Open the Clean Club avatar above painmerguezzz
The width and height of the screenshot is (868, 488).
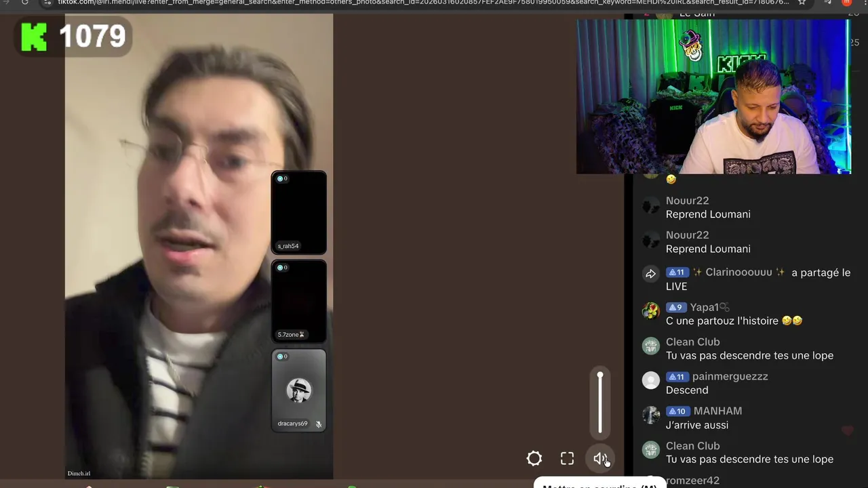click(x=651, y=346)
